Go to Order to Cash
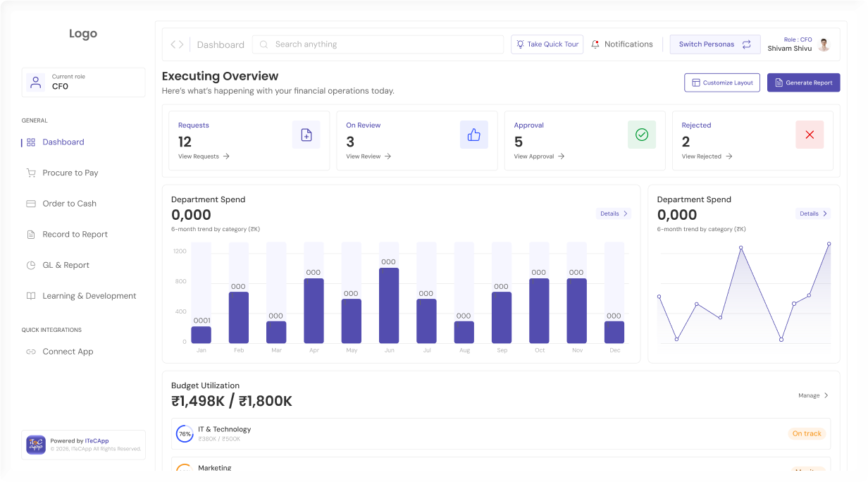 click(70, 204)
